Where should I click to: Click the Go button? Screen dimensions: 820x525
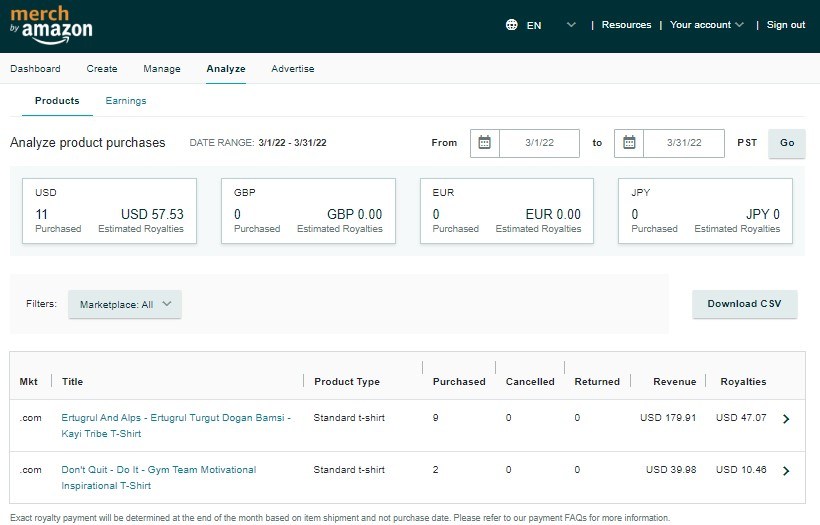tap(787, 143)
